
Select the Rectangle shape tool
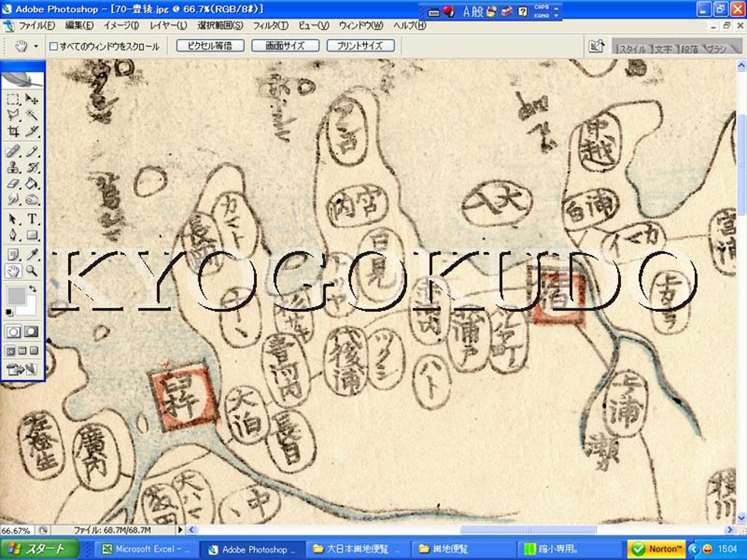31,235
